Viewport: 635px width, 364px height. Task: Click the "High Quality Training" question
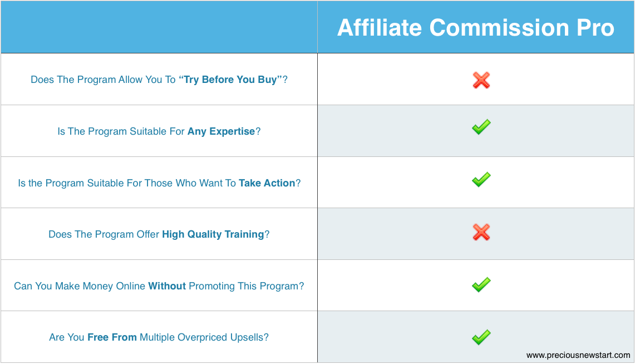point(159,234)
